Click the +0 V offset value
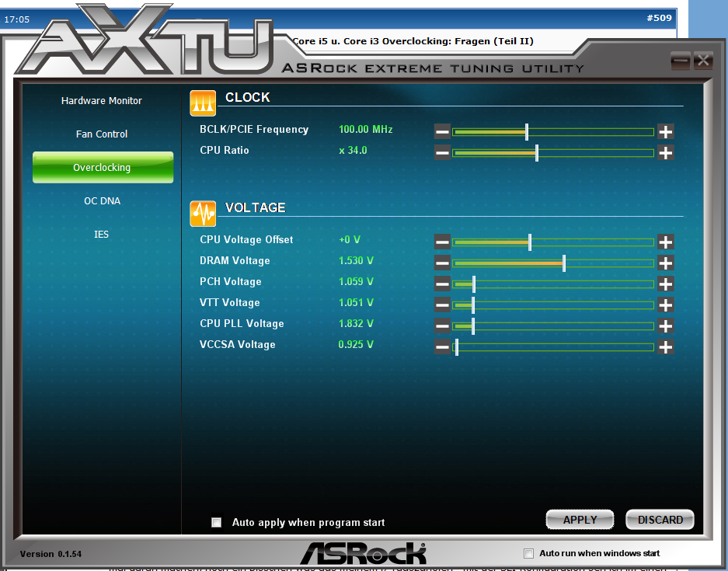Viewport: 728px width, 571px height. pyautogui.click(x=350, y=239)
